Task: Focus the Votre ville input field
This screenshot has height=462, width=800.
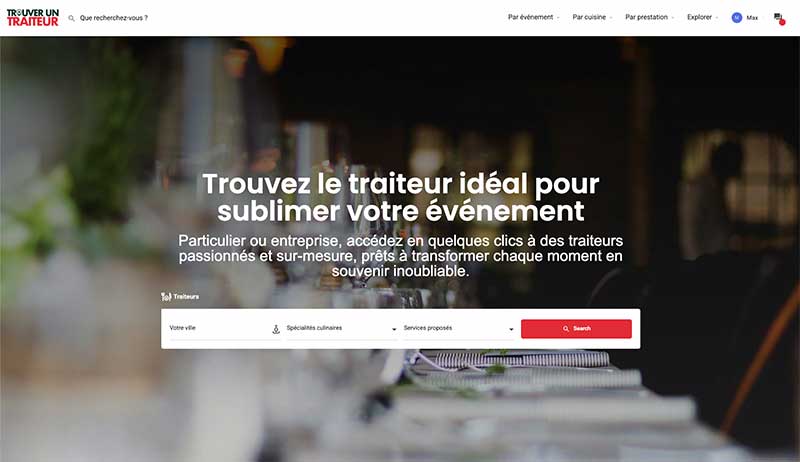Action: [x=219, y=329]
